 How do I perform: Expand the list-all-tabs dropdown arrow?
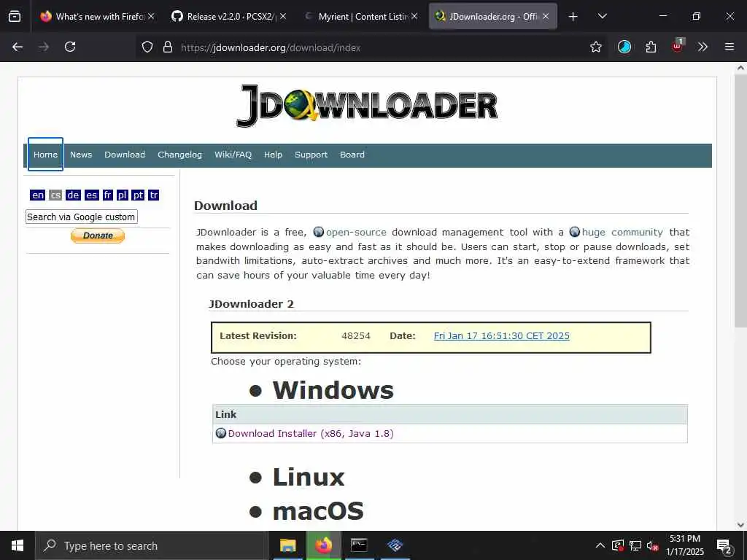602,16
